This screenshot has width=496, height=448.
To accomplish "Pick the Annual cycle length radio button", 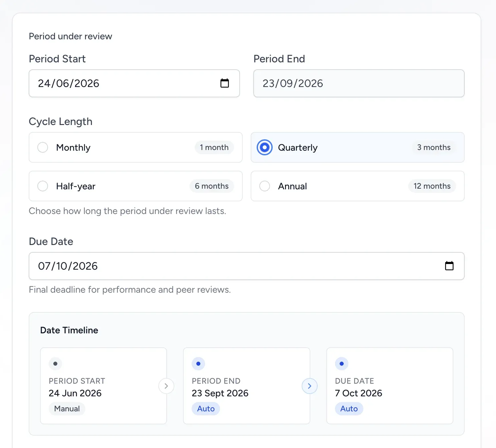I will [x=265, y=186].
